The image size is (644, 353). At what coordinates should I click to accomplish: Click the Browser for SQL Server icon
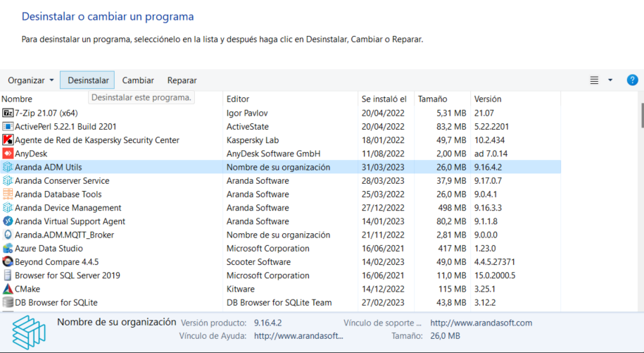pos(8,275)
